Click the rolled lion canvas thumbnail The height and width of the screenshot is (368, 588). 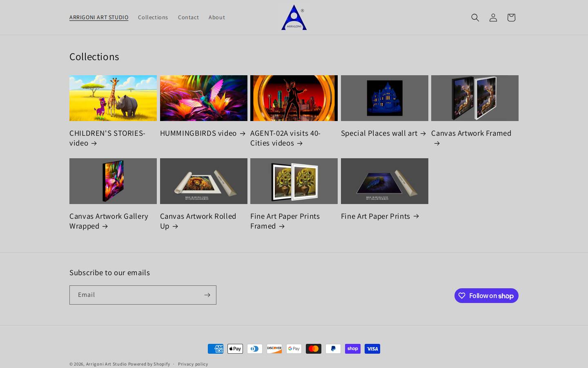[x=204, y=181]
